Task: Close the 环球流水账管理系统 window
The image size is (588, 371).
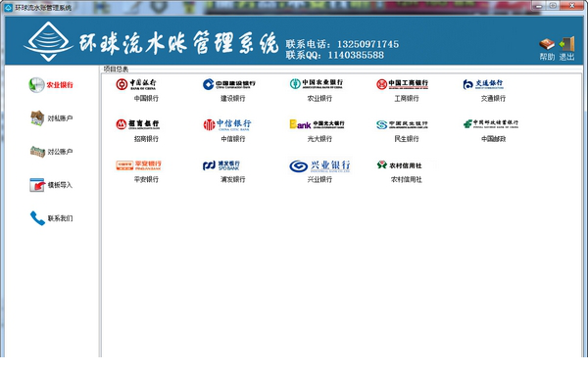Action: (572, 6)
